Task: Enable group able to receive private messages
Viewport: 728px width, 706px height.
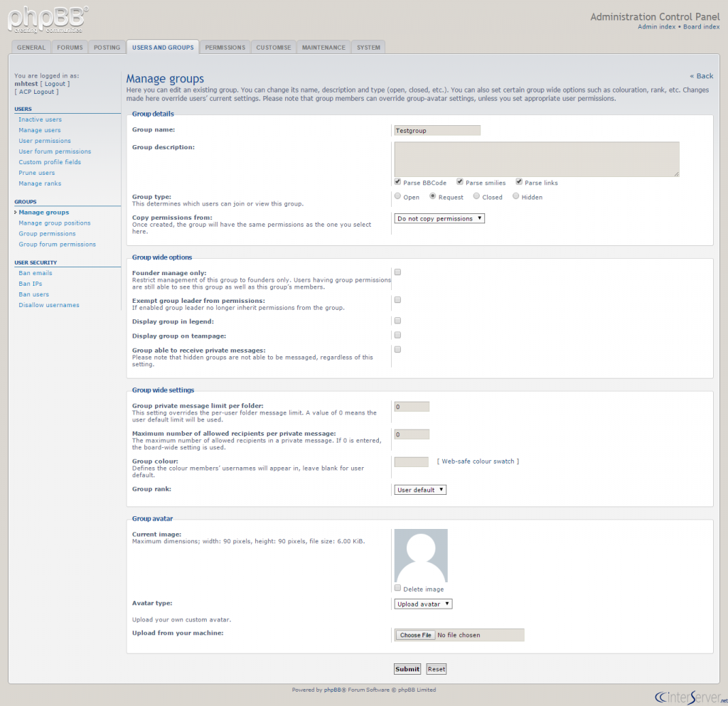Action: (x=397, y=349)
